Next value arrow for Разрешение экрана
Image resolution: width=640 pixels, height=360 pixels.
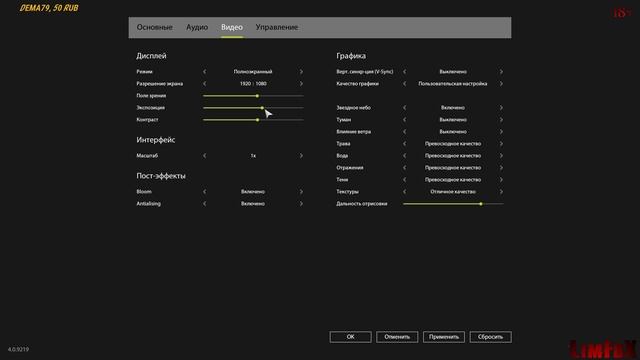[x=301, y=84]
